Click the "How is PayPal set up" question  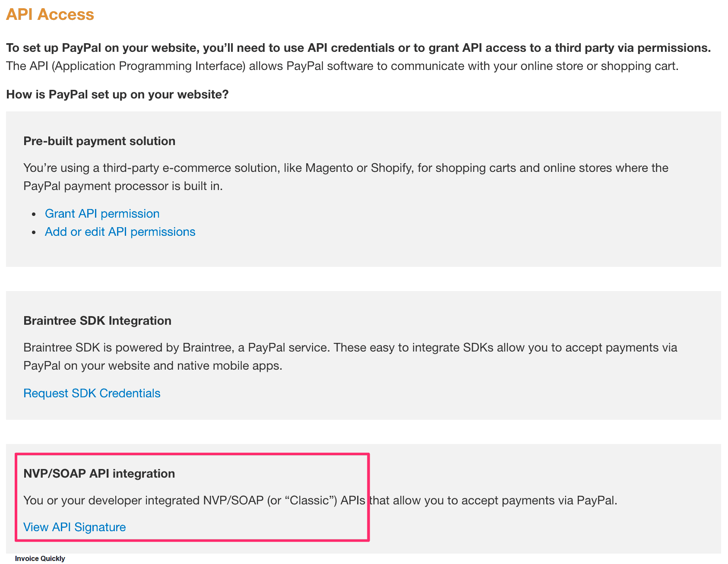pos(117,95)
